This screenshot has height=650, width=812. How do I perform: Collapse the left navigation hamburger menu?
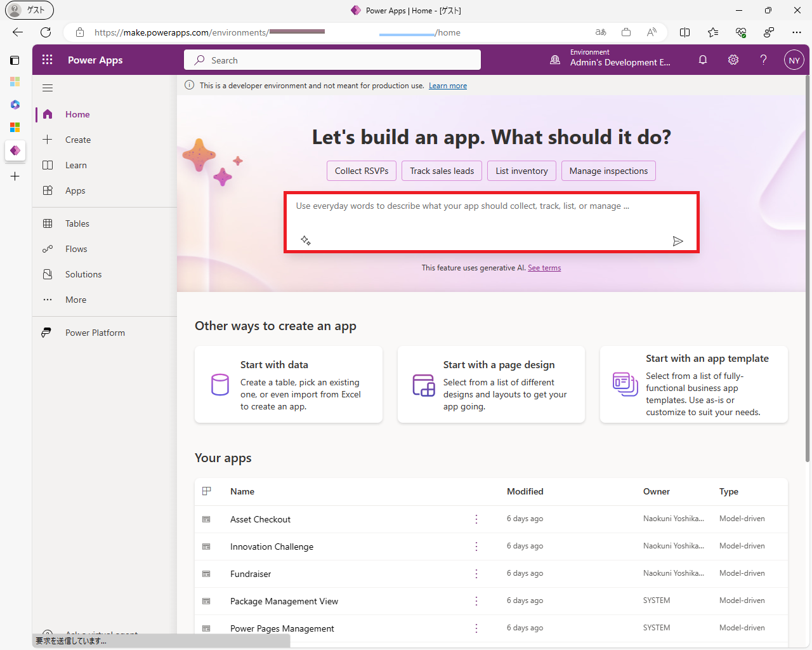tap(48, 88)
